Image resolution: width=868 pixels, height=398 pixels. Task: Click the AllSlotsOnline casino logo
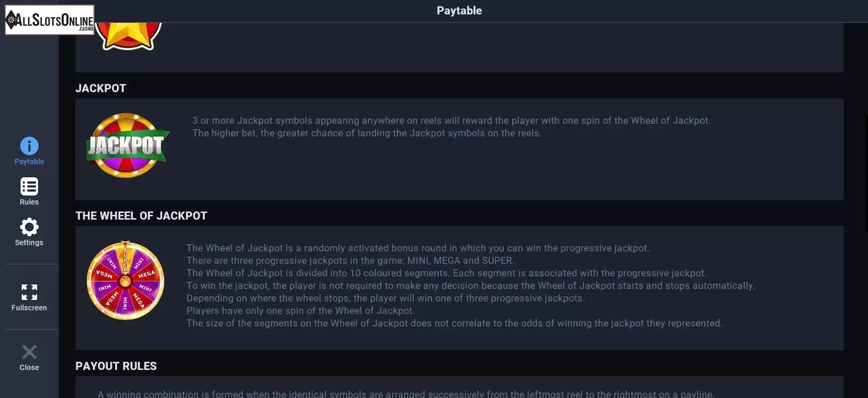click(x=50, y=20)
